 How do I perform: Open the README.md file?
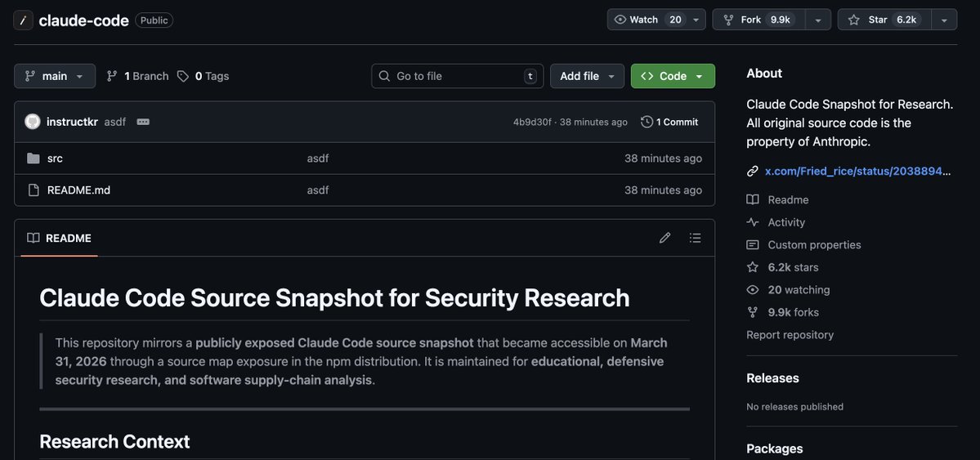click(x=78, y=190)
